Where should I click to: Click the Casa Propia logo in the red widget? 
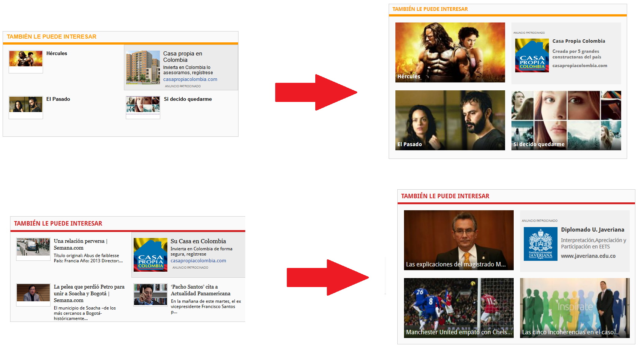[x=151, y=255]
